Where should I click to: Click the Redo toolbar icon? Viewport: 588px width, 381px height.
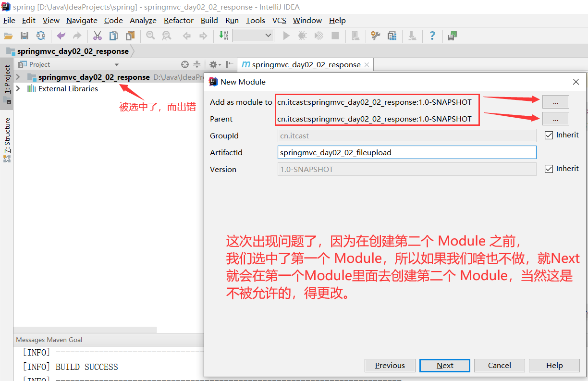[77, 36]
